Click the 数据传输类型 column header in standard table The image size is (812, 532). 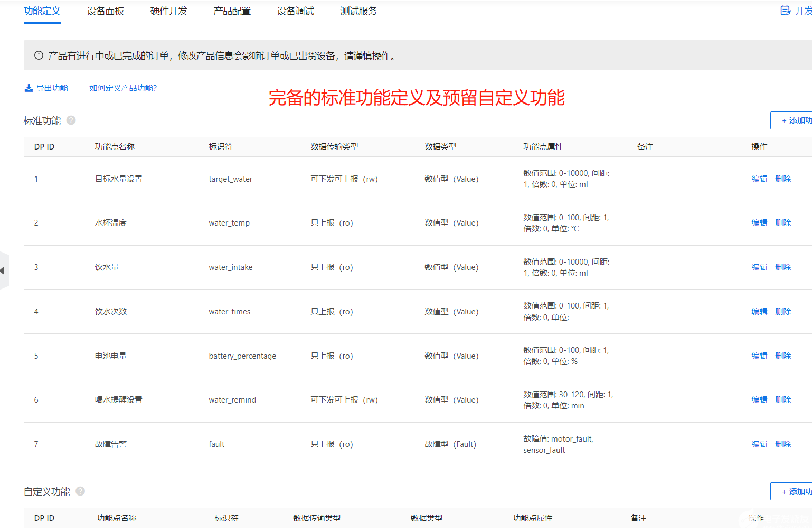334,147
